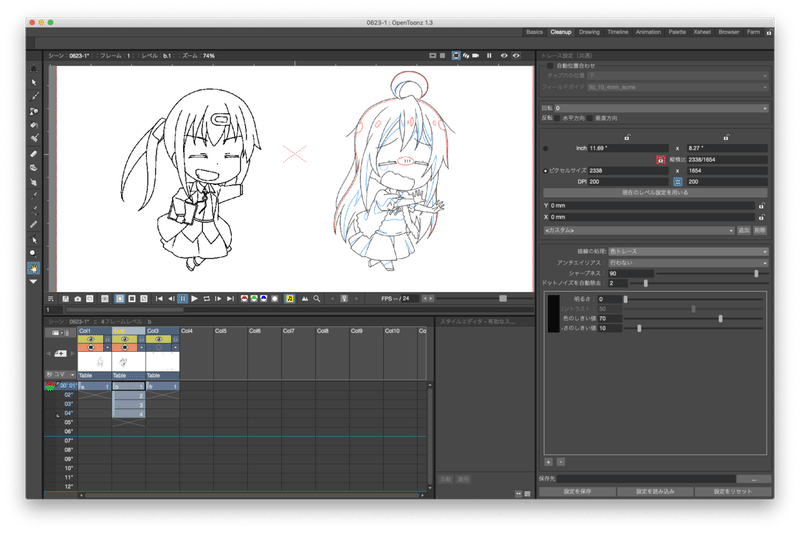Screen dimensions: 800x533
Task: Select the Ruler tool
Action: coord(34,224)
